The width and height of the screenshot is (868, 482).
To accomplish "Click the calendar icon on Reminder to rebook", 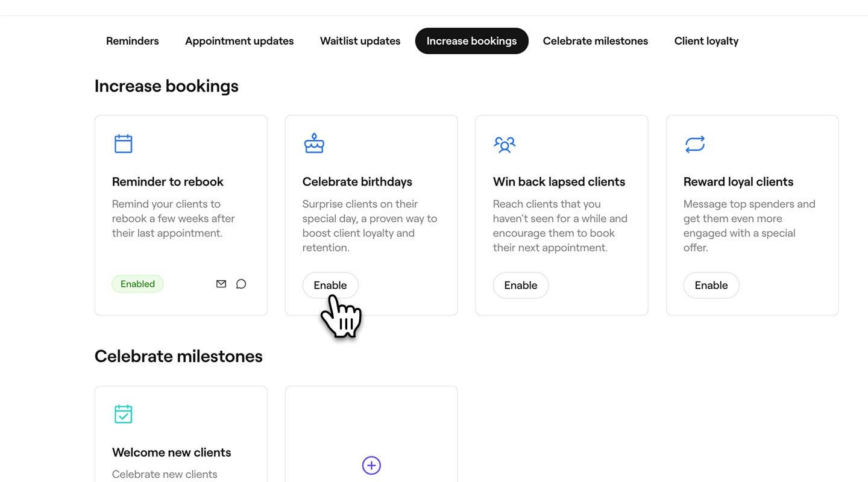I will [x=123, y=143].
